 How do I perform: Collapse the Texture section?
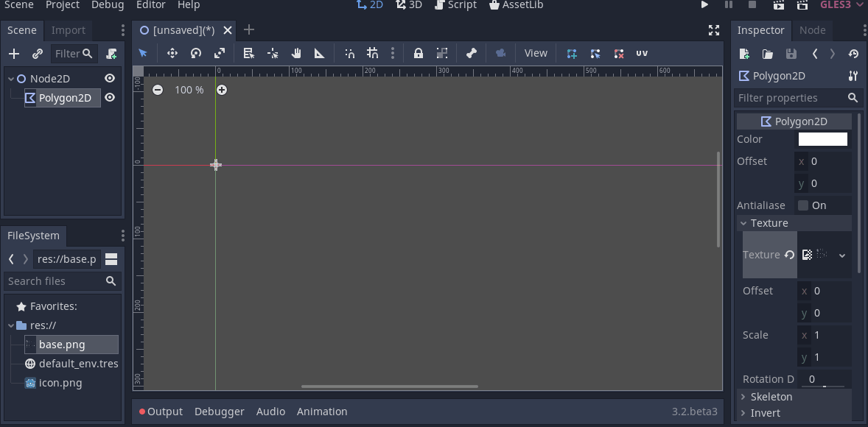pos(794,223)
